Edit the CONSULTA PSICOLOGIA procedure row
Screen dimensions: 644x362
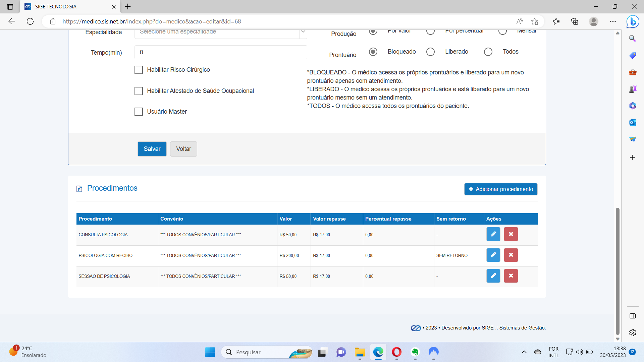[x=493, y=234]
